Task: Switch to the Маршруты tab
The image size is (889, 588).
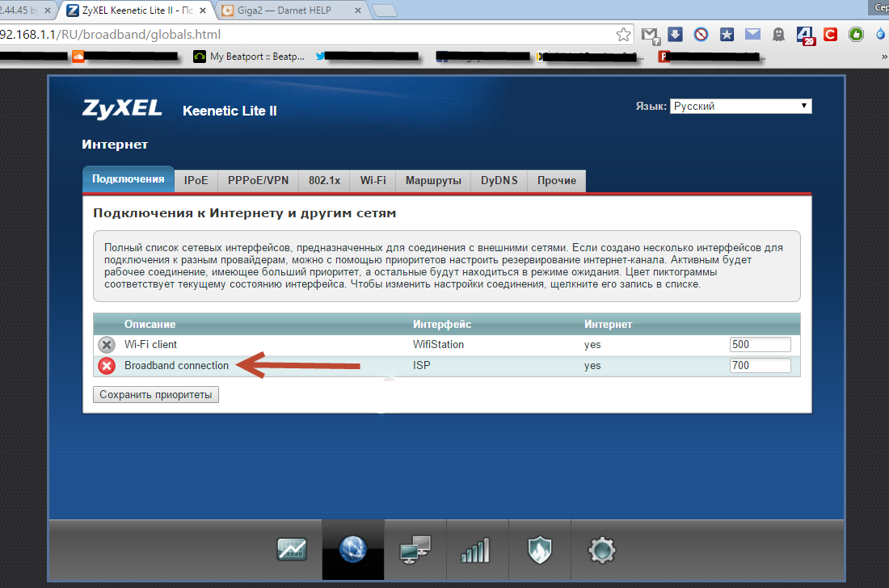Action: click(433, 180)
